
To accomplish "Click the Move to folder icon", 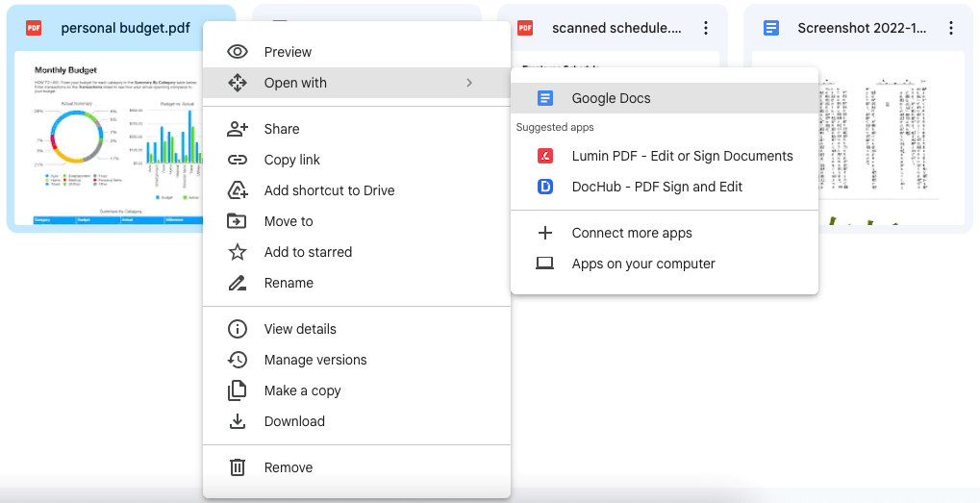I will pyautogui.click(x=238, y=220).
